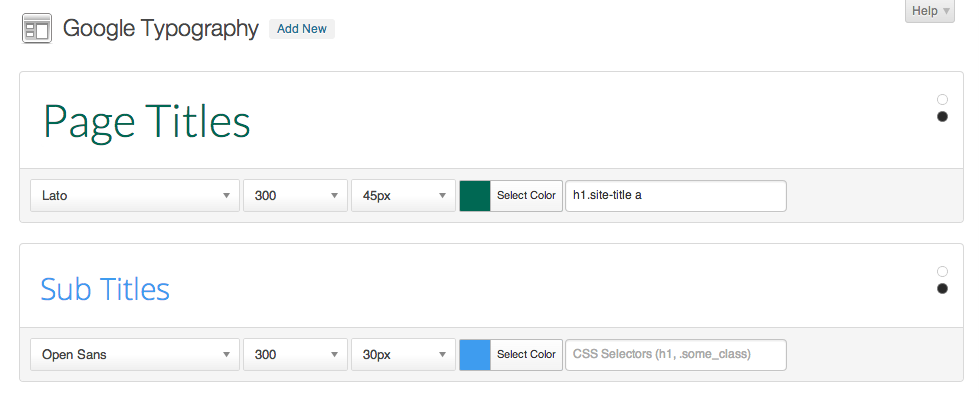Click the blue color swatch
Image resolution: width=979 pixels, height=400 pixels.
click(x=475, y=354)
